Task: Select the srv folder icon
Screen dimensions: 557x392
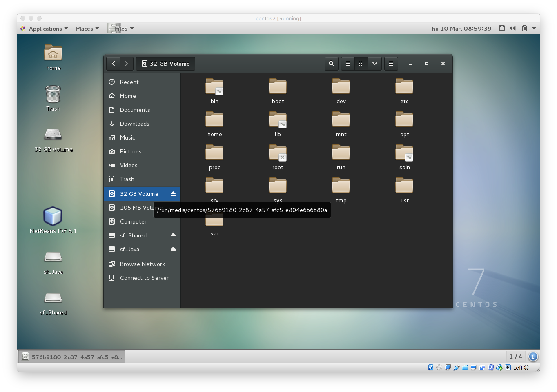Action: point(214,186)
